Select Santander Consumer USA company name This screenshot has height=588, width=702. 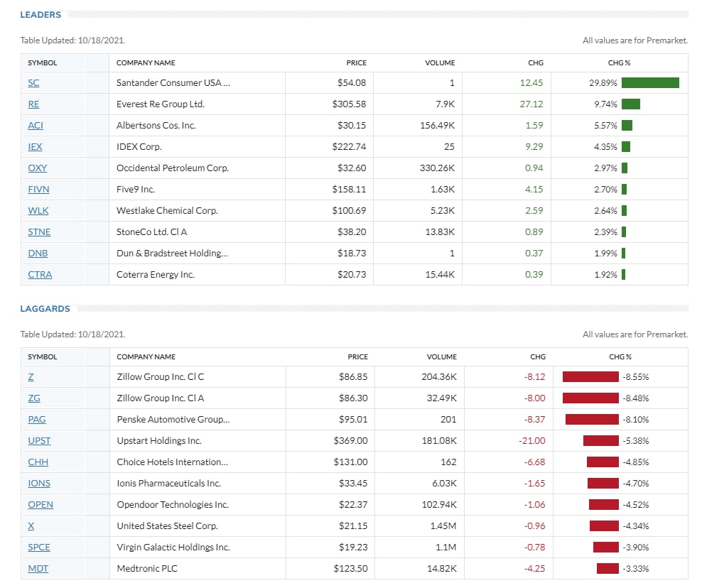pos(173,83)
